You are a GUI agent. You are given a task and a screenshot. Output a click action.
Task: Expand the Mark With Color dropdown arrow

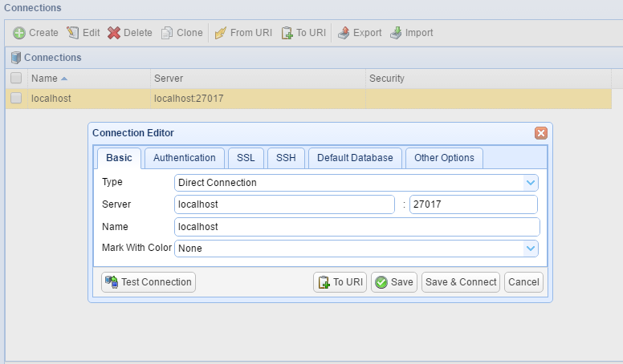tap(531, 249)
